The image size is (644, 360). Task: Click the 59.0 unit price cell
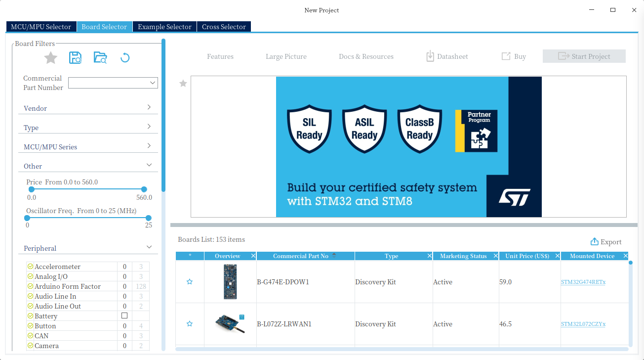click(530, 282)
